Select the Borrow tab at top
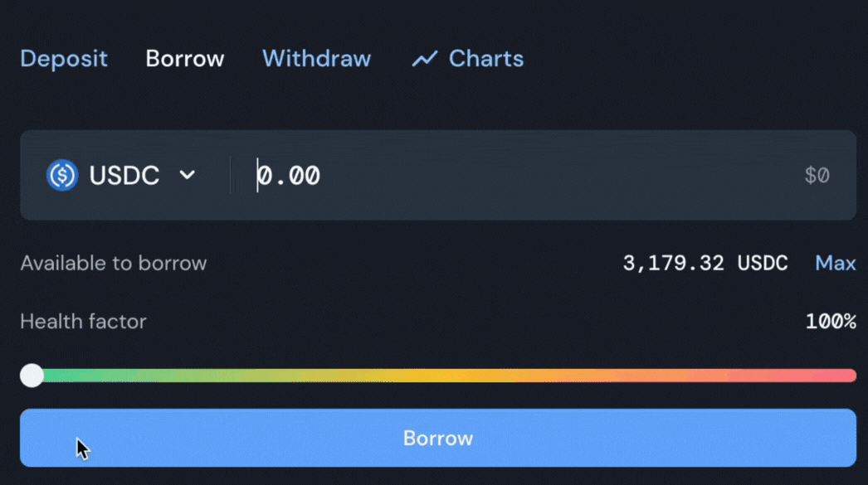 185,59
